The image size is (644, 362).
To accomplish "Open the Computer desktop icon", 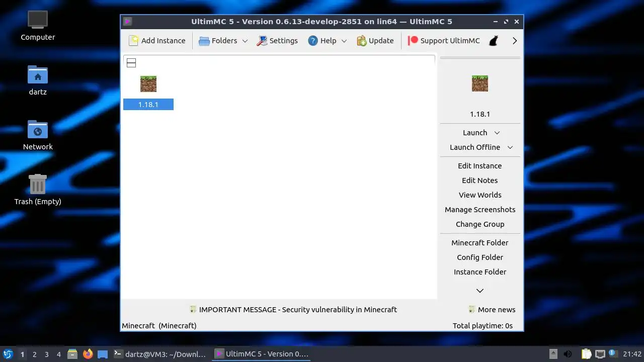I will [38, 26].
